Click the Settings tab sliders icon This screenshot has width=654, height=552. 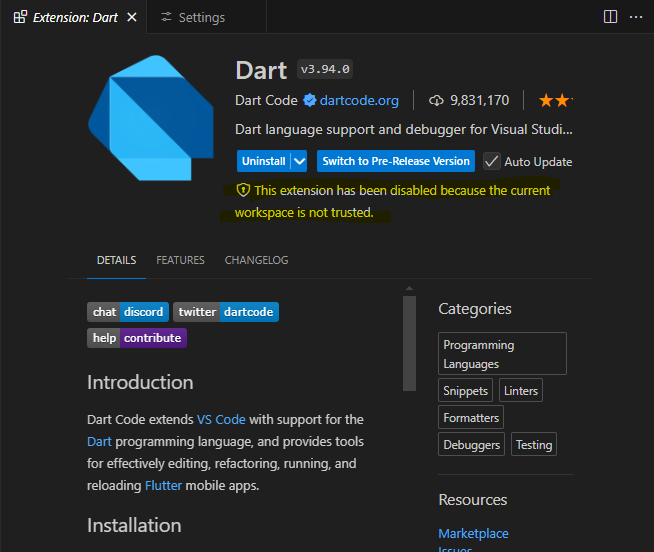[x=166, y=17]
